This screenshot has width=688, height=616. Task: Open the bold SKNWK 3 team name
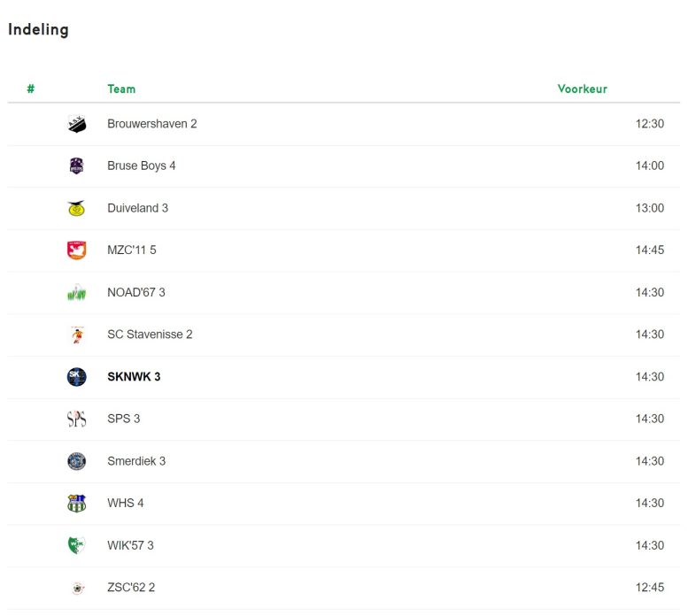pyautogui.click(x=134, y=377)
